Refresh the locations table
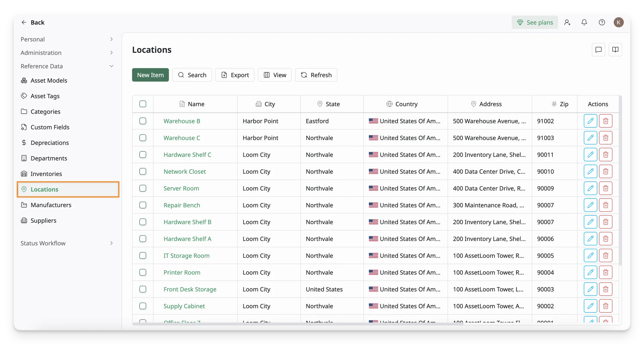 (x=316, y=75)
